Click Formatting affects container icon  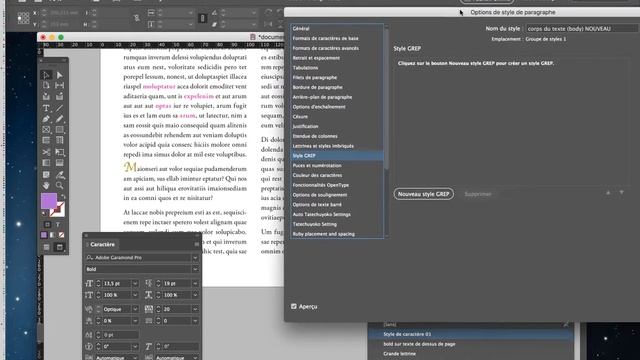coord(47,224)
